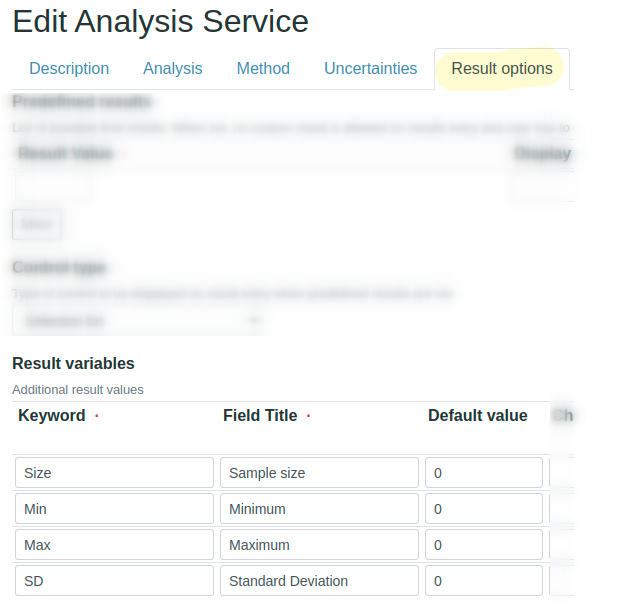
Task: Select default value in the SD row
Action: [x=484, y=581]
